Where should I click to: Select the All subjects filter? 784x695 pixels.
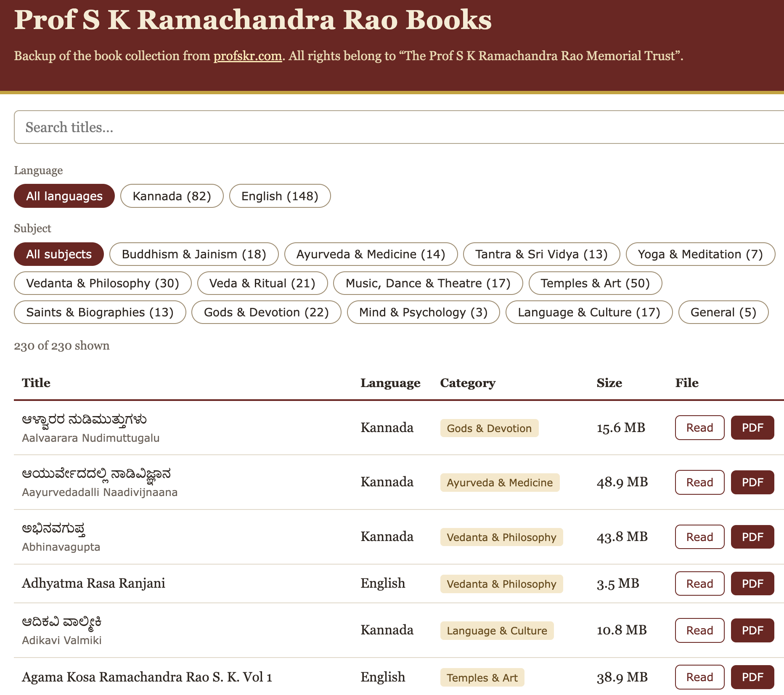click(x=59, y=254)
